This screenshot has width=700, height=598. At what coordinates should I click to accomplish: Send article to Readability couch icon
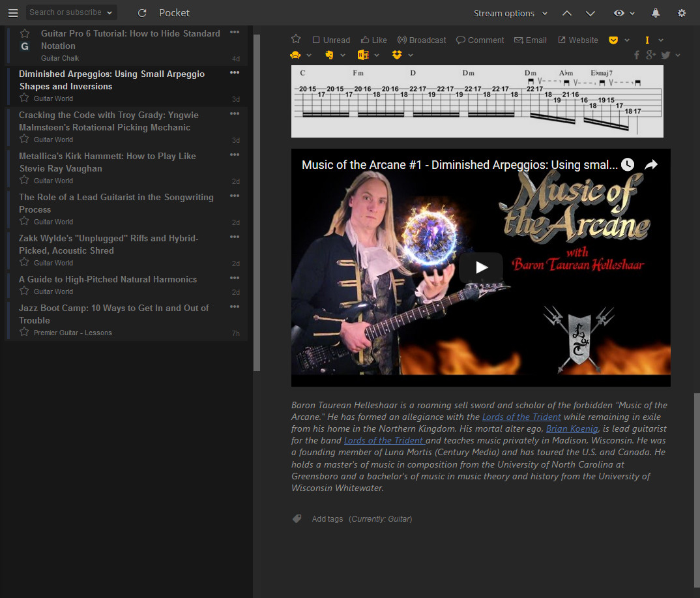coord(295,55)
